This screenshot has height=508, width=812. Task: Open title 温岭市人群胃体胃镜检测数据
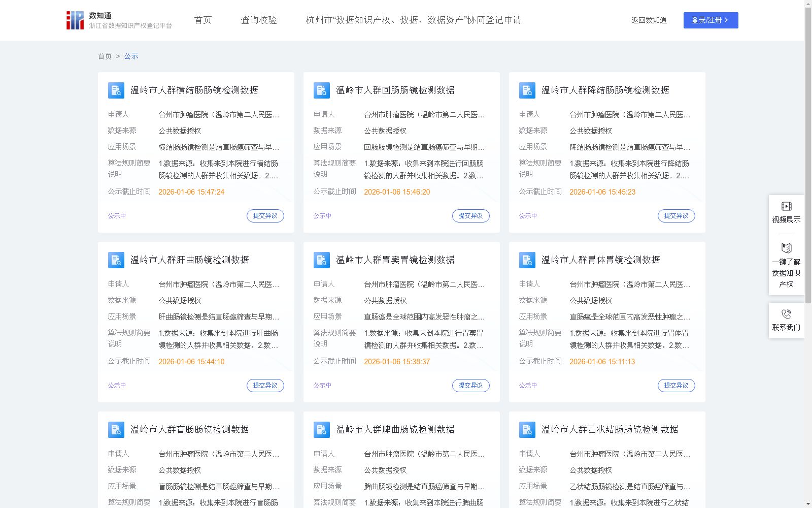coord(601,260)
